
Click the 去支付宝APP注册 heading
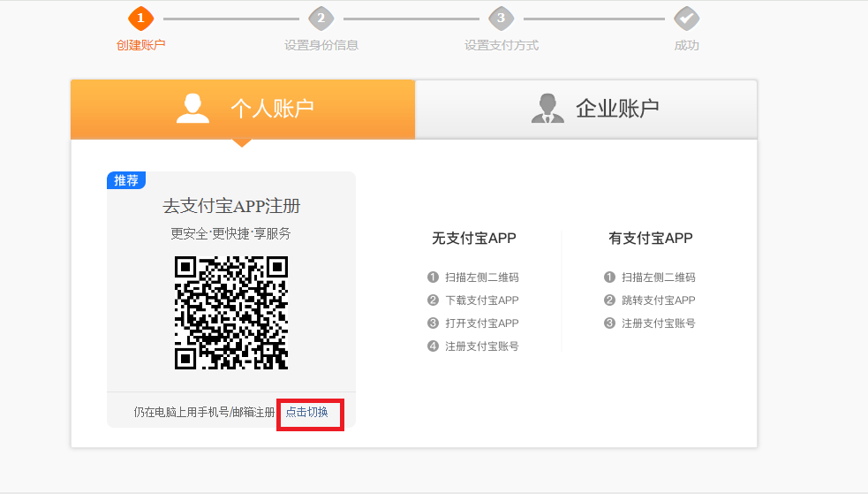tap(231, 206)
